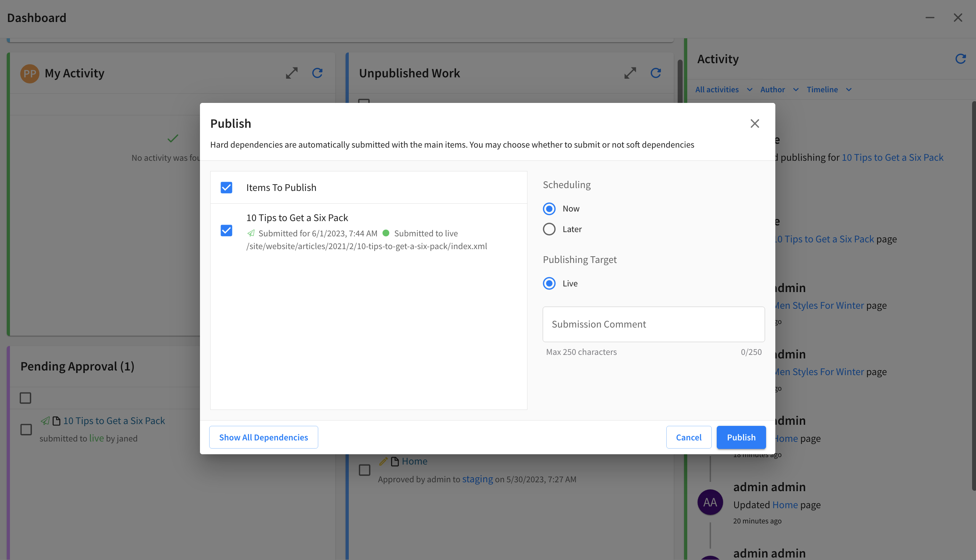Click inside the Submission Comment field
The image size is (976, 560).
point(653,324)
